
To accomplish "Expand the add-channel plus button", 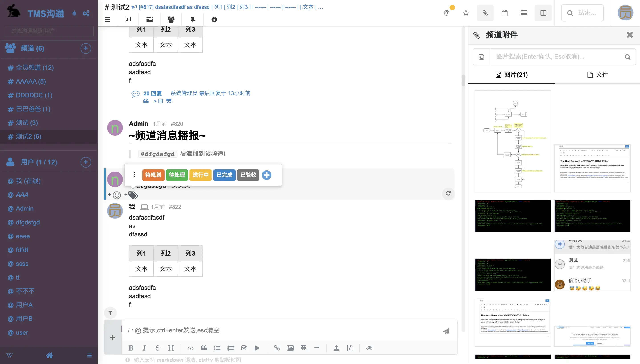I will pyautogui.click(x=86, y=48).
